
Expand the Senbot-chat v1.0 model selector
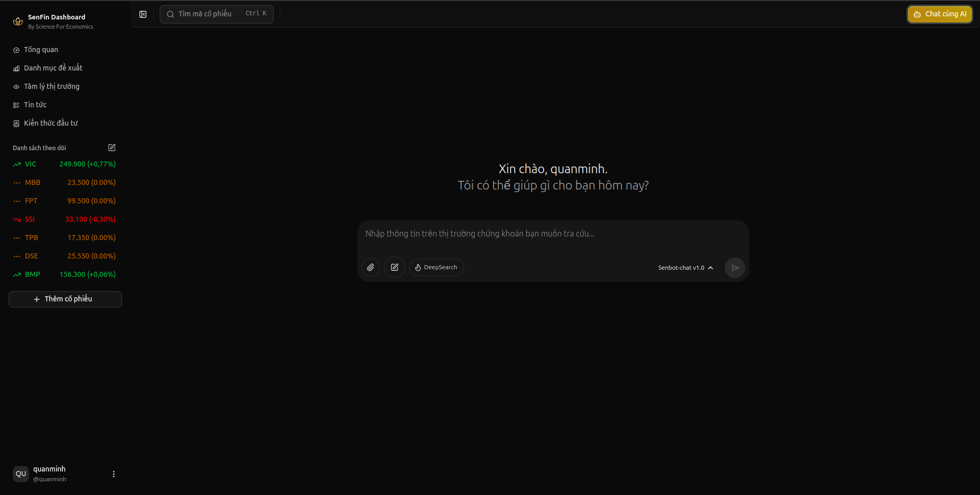pyautogui.click(x=685, y=268)
